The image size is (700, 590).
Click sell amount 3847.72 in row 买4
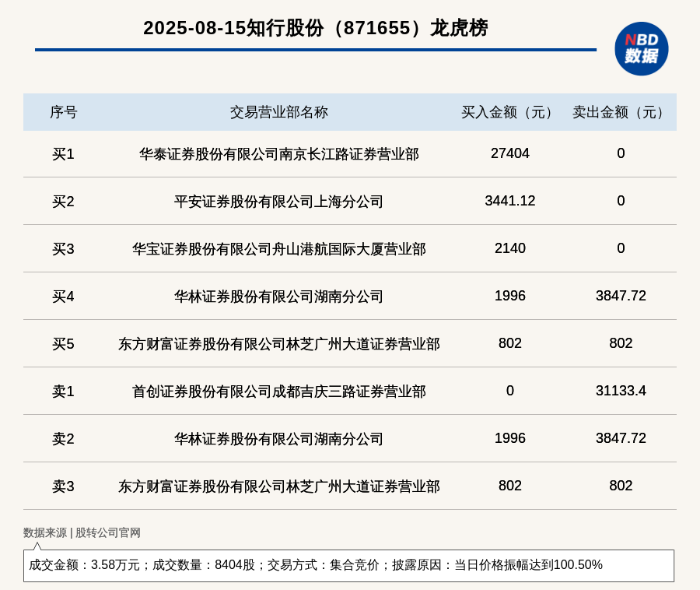(621, 296)
